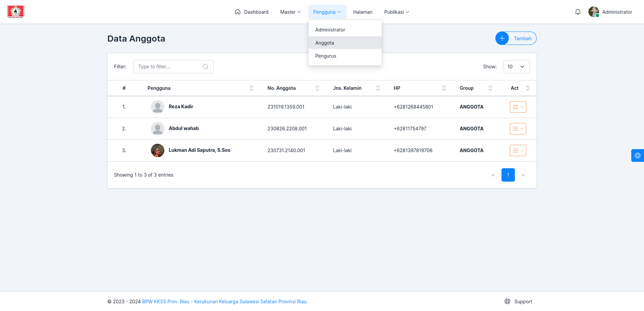Click member number 230731.2140.001
This screenshot has width=644, height=311.
(x=286, y=150)
